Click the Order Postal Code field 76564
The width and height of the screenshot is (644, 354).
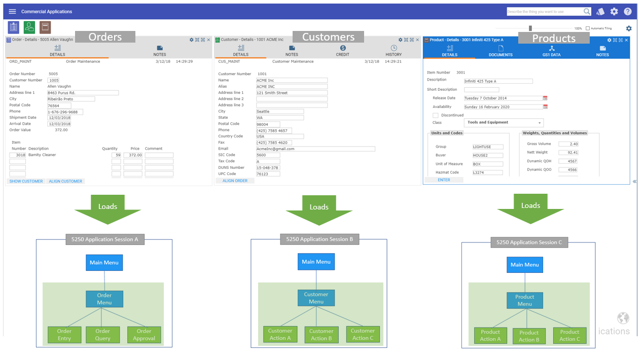[59, 105]
